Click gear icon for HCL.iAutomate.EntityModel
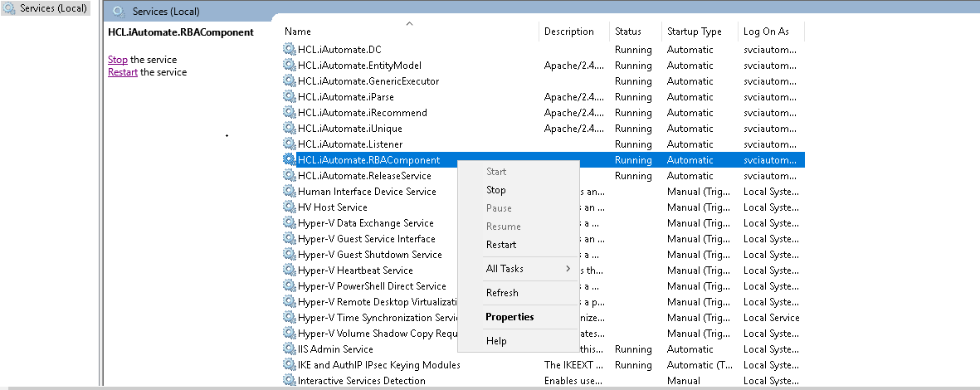980x390 pixels. 289,66
